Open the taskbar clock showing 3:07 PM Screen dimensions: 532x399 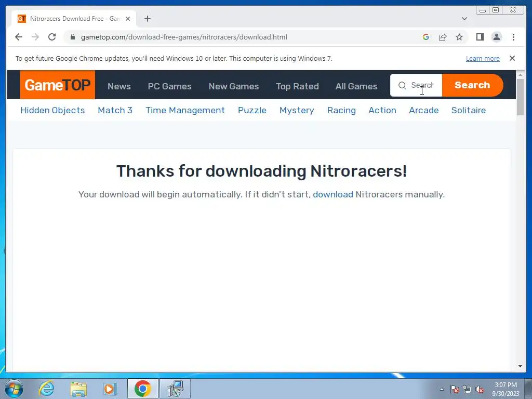pos(506,389)
